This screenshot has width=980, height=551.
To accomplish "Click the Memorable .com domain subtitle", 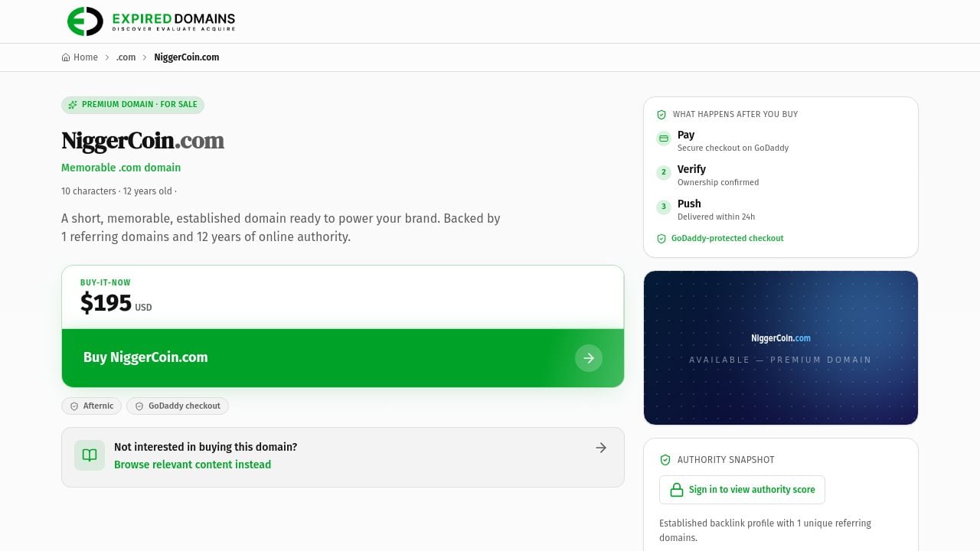I will [121, 168].
